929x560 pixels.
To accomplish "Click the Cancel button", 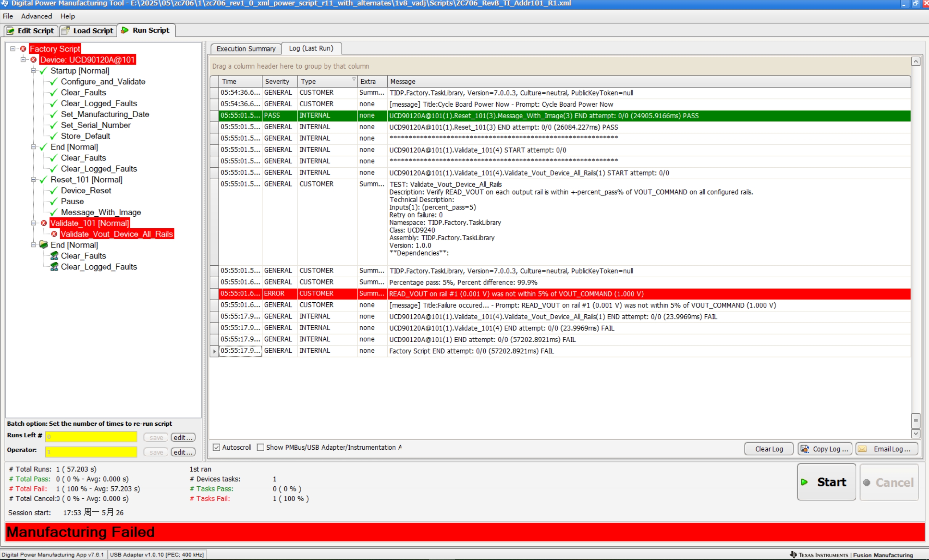I will [889, 482].
